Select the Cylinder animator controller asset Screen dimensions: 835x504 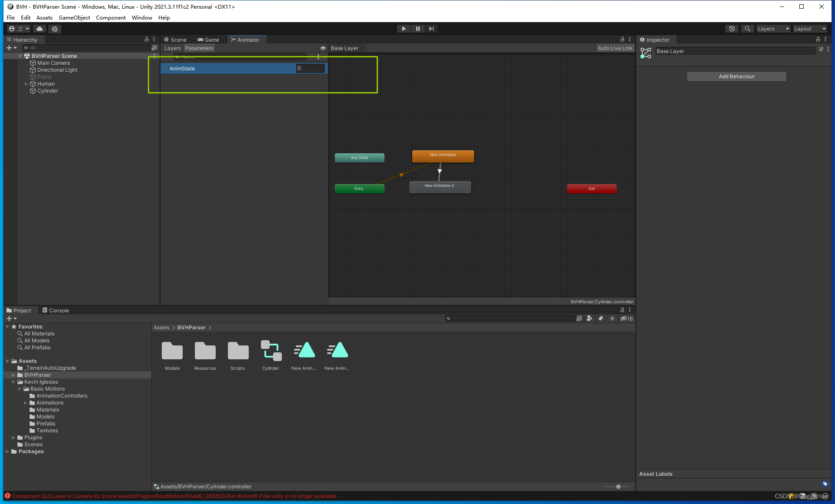[271, 355]
